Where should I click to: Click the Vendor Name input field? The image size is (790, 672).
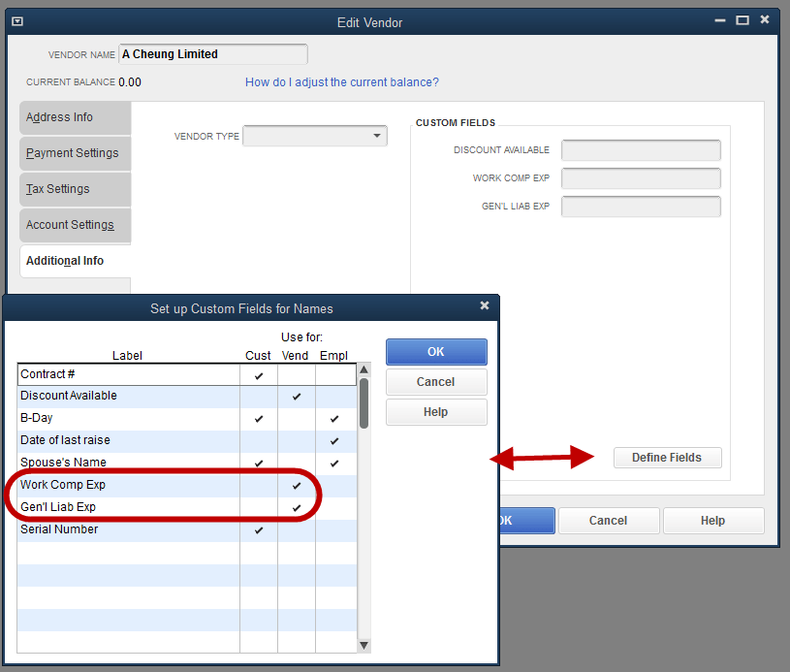click(x=212, y=54)
